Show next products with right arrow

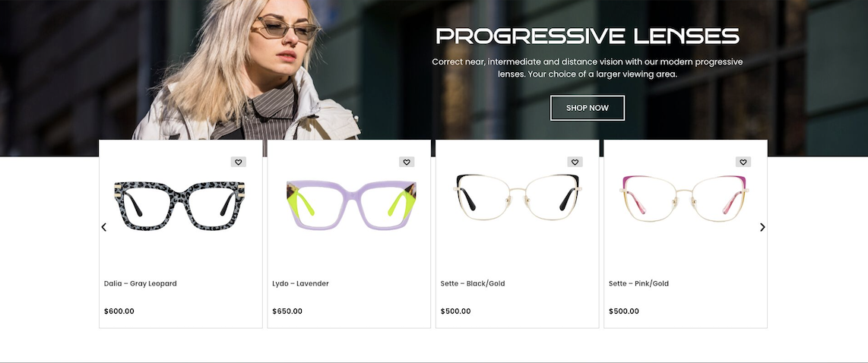[762, 227]
